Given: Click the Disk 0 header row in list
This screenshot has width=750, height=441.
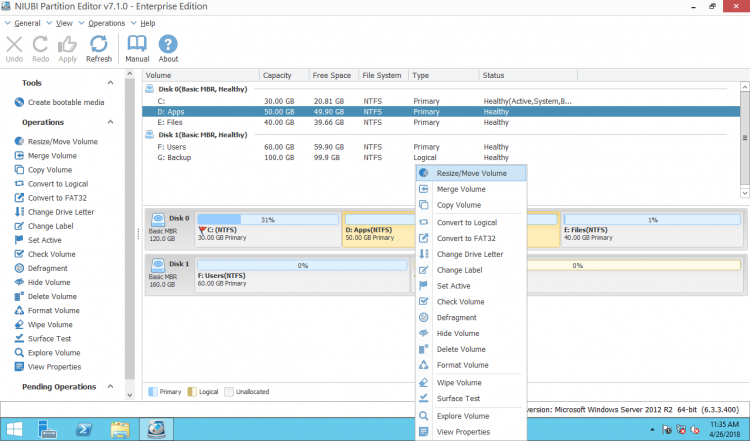Looking at the screenshot, I should click(x=436, y=89).
